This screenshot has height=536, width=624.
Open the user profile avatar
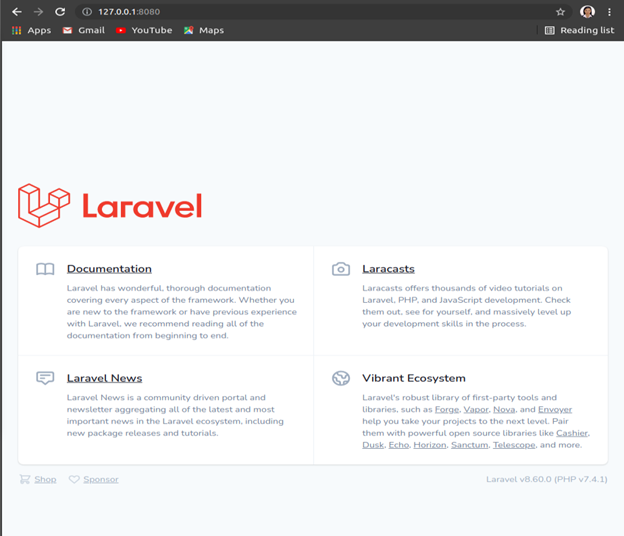point(587,12)
